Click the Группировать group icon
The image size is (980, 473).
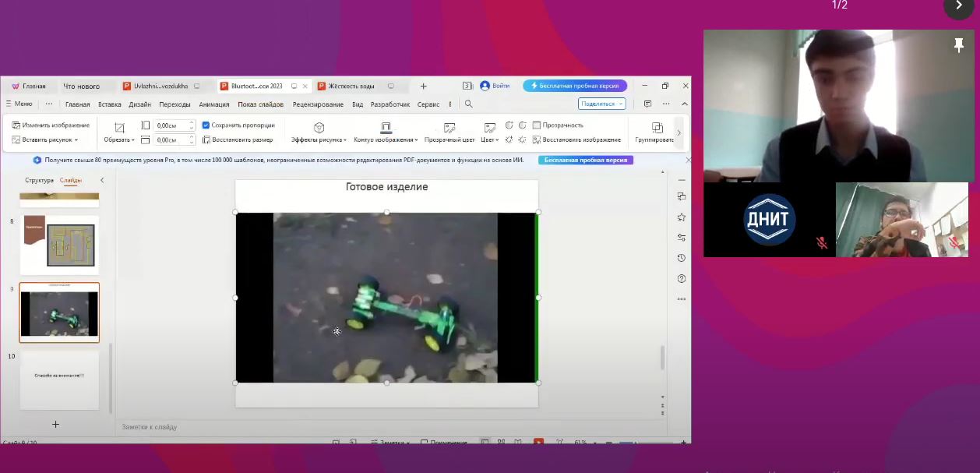point(657,127)
